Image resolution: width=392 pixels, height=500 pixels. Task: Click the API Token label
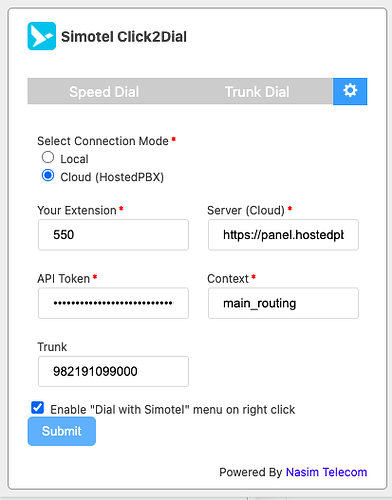64,279
